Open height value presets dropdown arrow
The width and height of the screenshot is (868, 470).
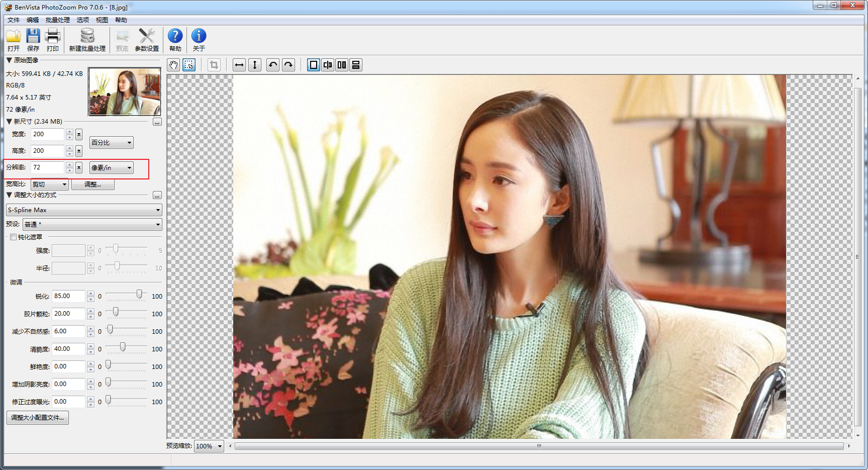[79, 151]
